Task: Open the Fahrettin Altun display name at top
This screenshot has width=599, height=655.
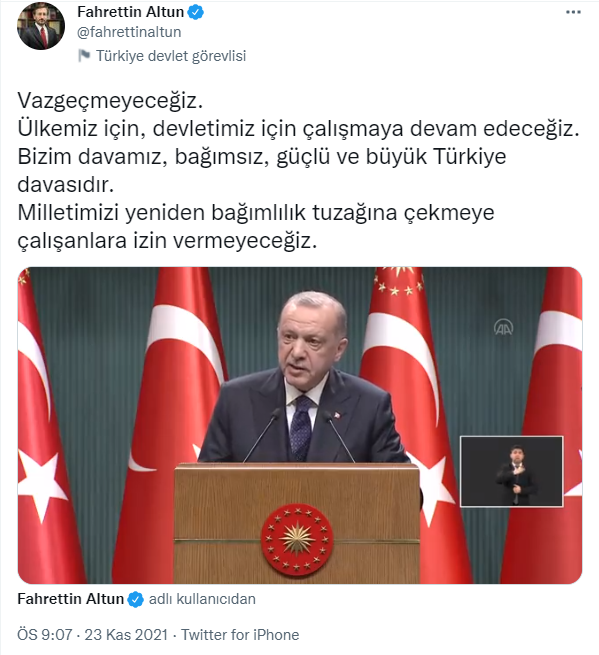Action: [x=130, y=12]
